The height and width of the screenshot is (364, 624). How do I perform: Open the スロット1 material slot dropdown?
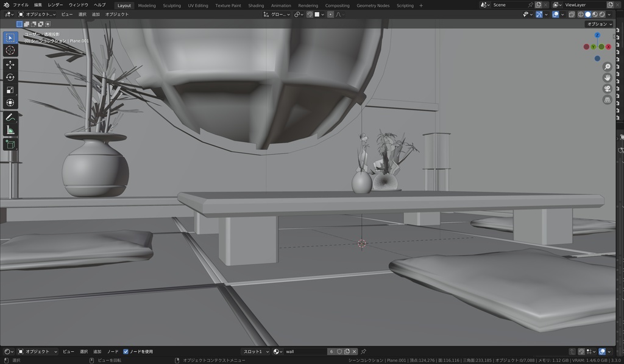point(256,352)
